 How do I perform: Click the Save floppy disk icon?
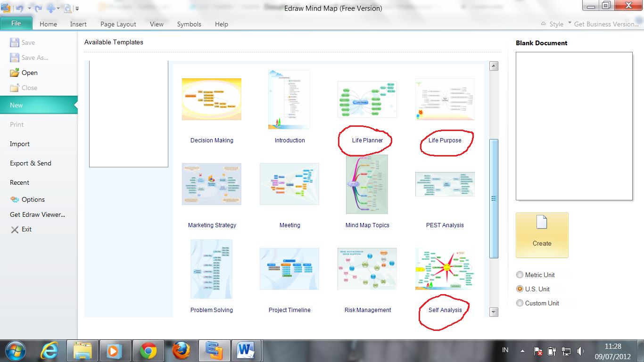[x=14, y=42]
